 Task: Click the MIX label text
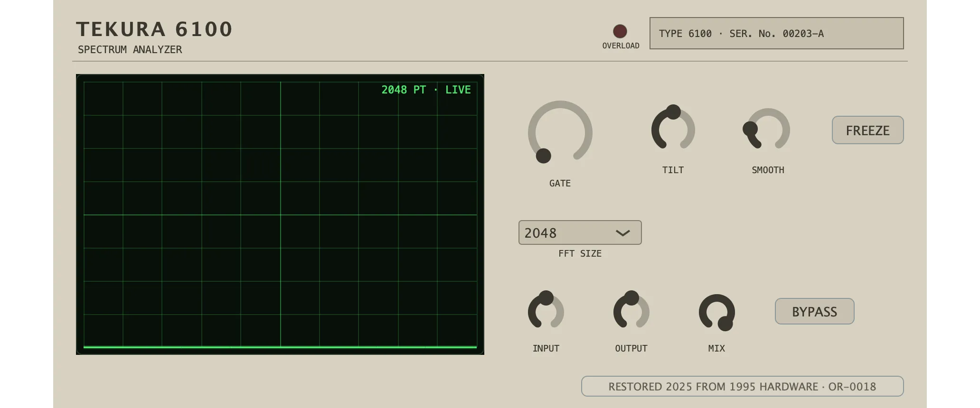pos(716,348)
